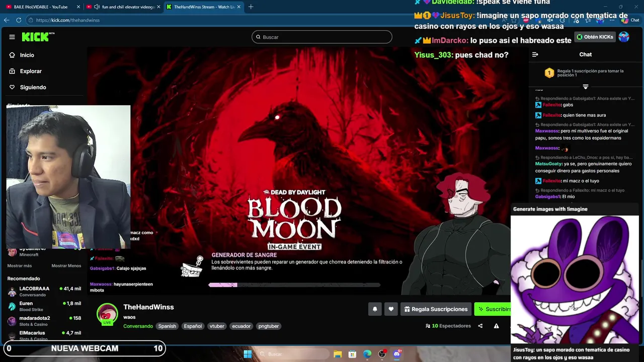Open Microsoft Edge from taskbar
Screen dimensions: 644x362
tap(367, 354)
